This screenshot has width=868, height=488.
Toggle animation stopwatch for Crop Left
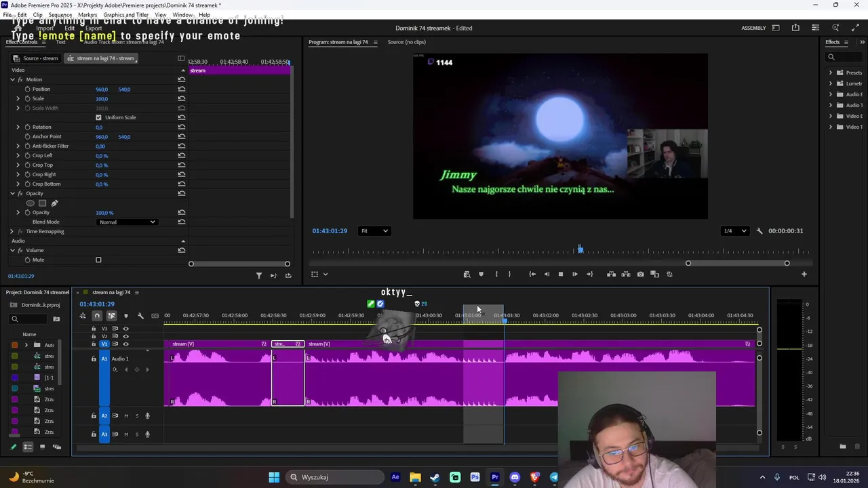(27, 155)
